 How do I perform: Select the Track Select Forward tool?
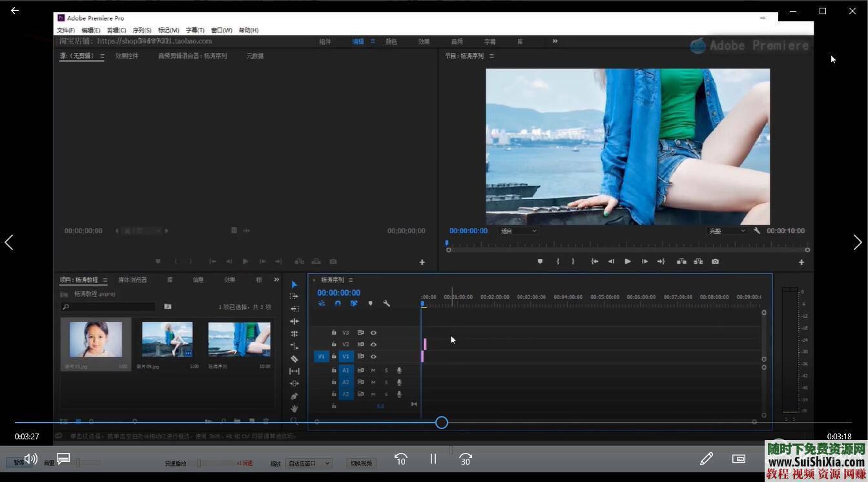294,297
